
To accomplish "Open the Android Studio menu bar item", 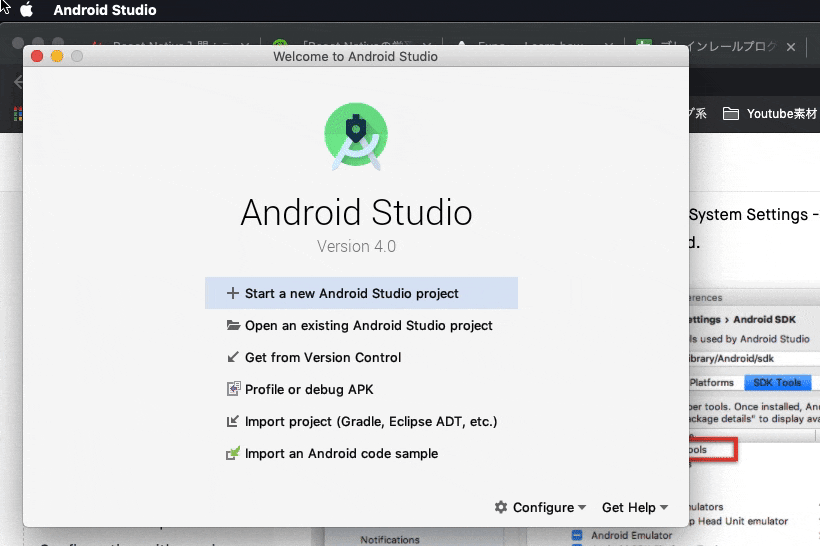I will point(105,10).
